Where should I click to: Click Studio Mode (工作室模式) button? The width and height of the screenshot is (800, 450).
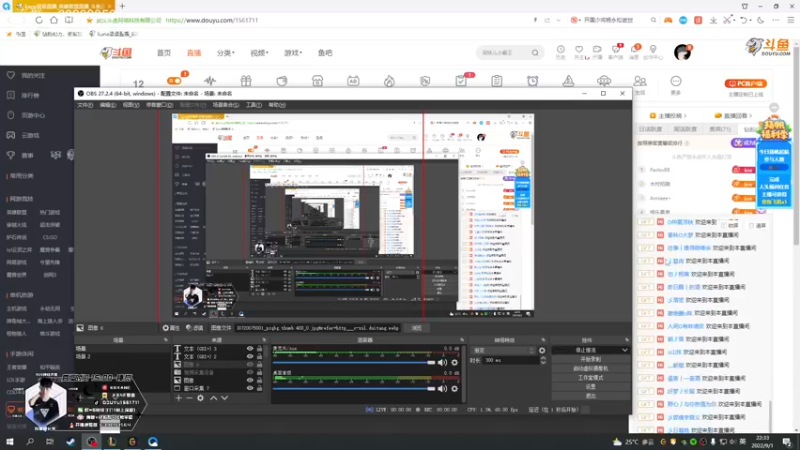(590, 378)
